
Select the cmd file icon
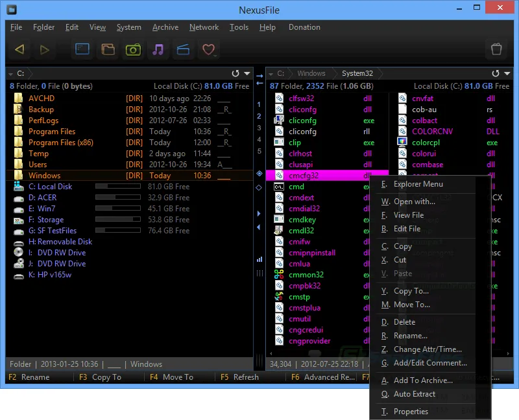click(x=279, y=187)
